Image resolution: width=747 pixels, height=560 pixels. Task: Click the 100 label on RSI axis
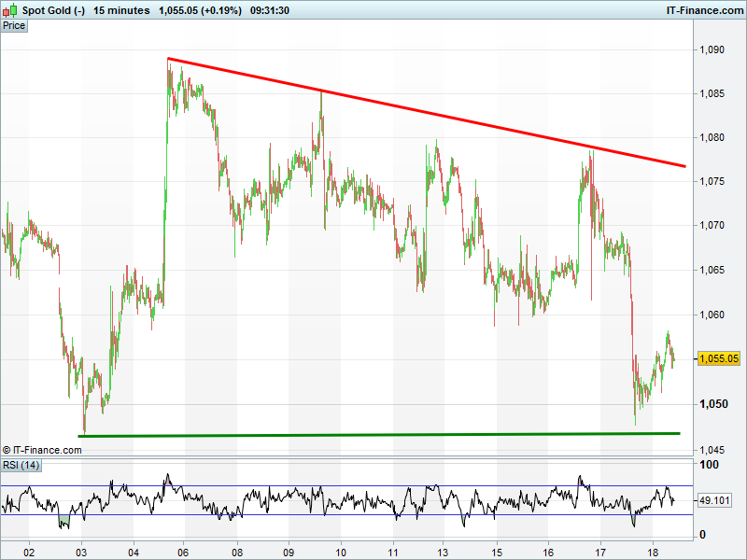[x=710, y=465]
